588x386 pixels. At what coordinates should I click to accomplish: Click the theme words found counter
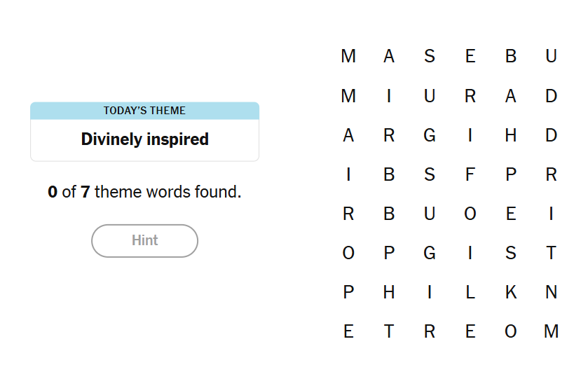click(x=144, y=192)
